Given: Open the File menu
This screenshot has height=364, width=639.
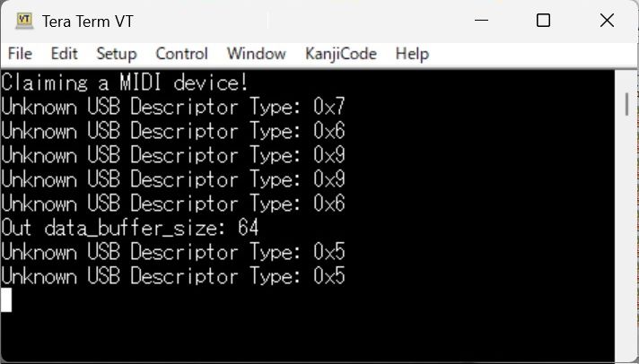Looking at the screenshot, I should [x=20, y=54].
